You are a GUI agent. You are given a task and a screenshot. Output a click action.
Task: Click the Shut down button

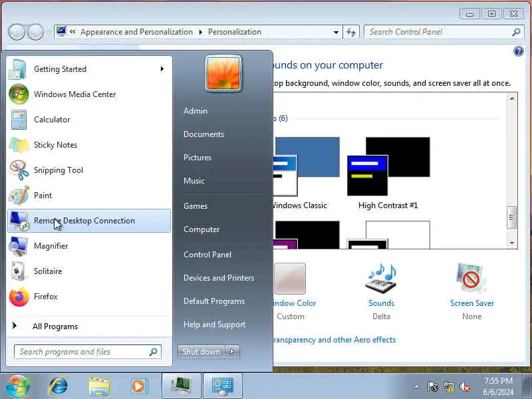pos(201,352)
